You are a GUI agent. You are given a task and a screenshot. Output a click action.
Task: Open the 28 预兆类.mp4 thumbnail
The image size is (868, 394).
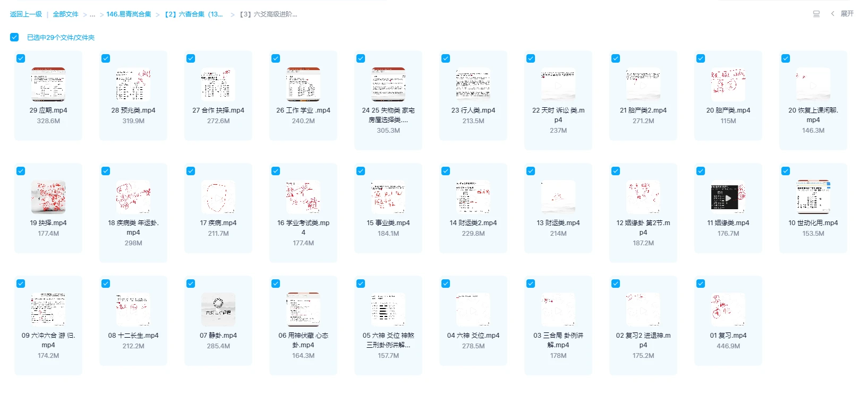pyautogui.click(x=133, y=84)
